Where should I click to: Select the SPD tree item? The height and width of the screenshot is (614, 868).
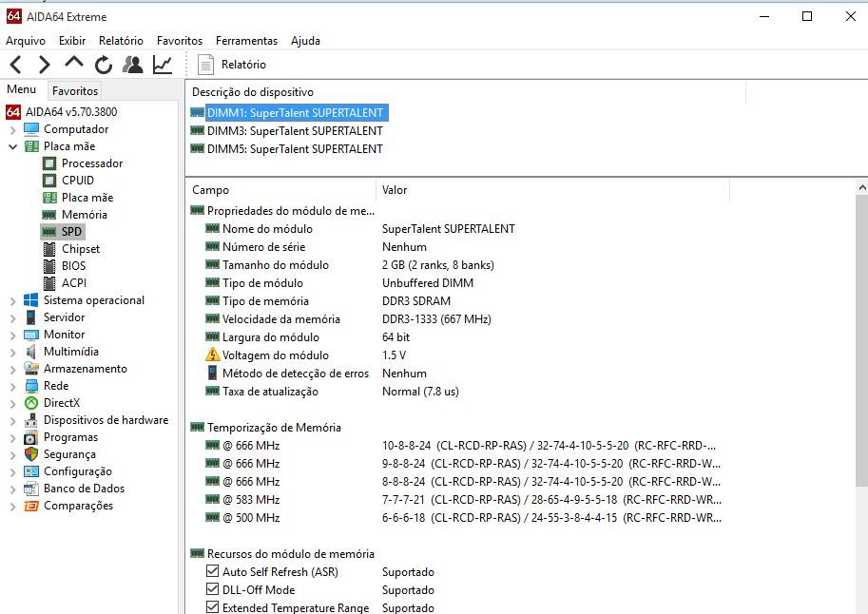tap(71, 232)
